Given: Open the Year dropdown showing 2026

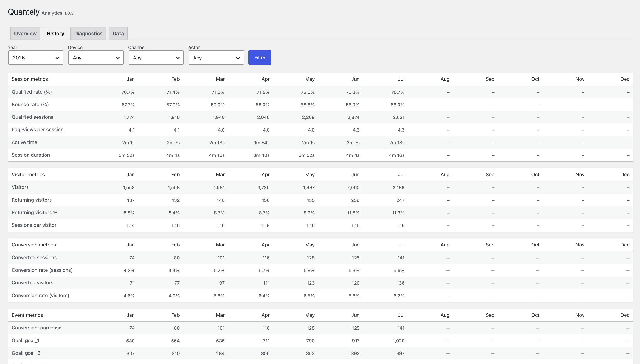Looking at the screenshot, I should (x=36, y=58).
